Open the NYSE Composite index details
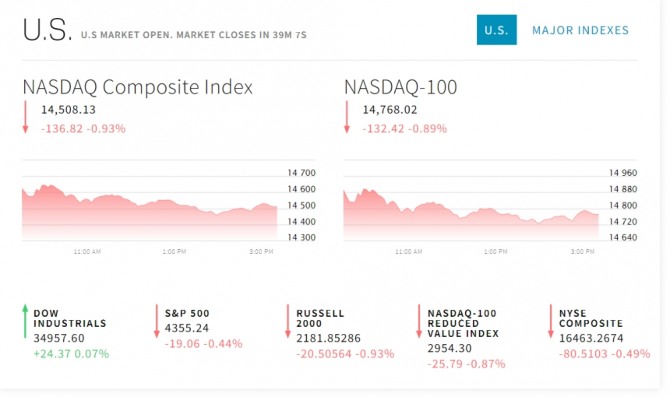This screenshot has width=670, height=397. (591, 318)
